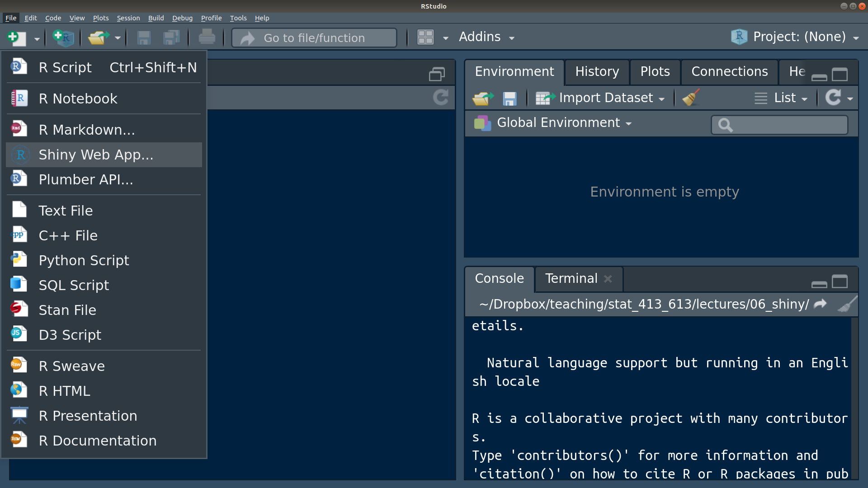Choose Text File from the menu

104,211
